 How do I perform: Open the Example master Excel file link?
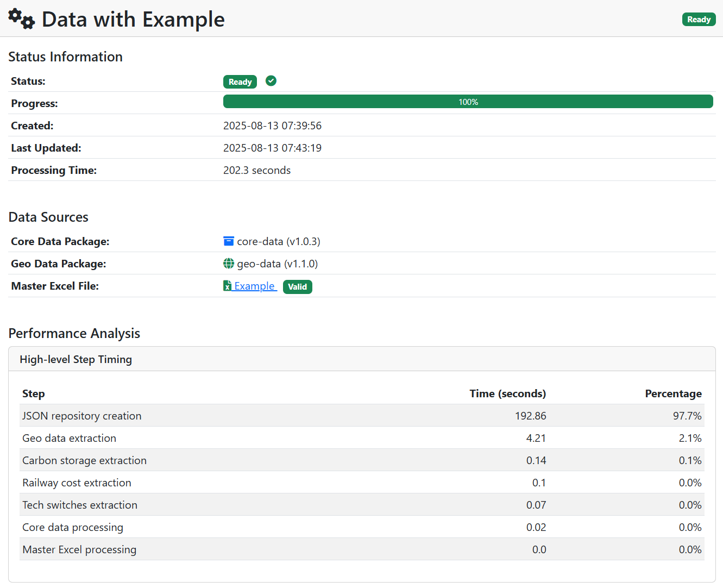tap(254, 286)
